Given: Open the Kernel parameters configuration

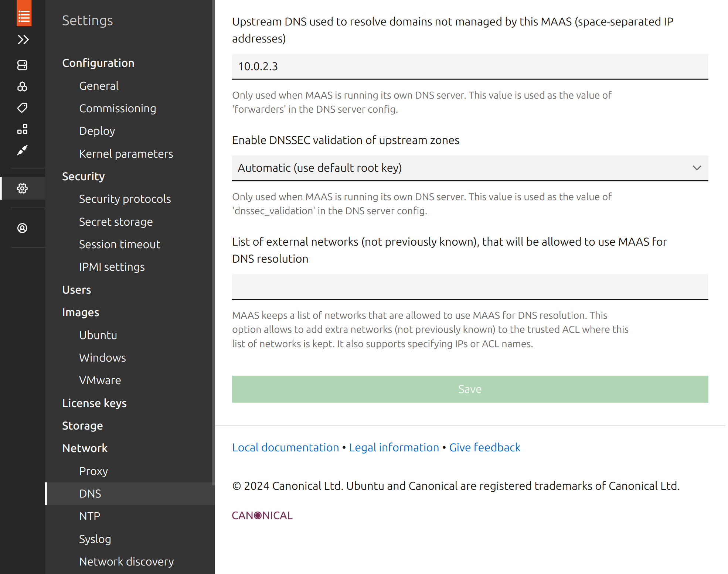Looking at the screenshot, I should (x=126, y=154).
